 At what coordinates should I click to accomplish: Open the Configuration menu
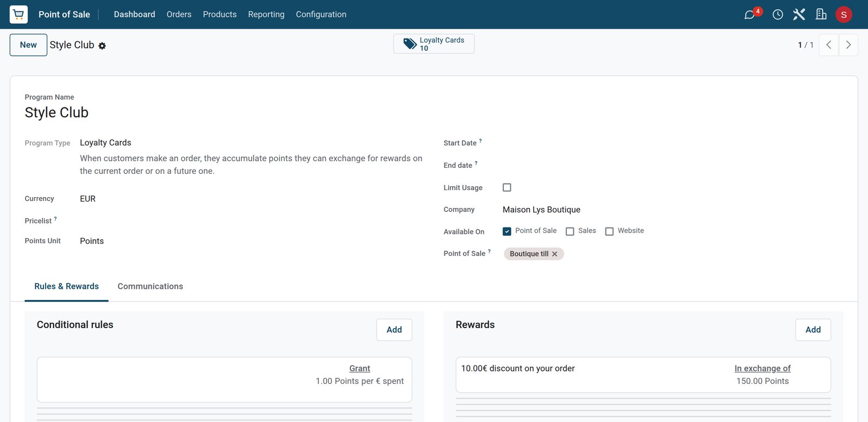coord(321,15)
